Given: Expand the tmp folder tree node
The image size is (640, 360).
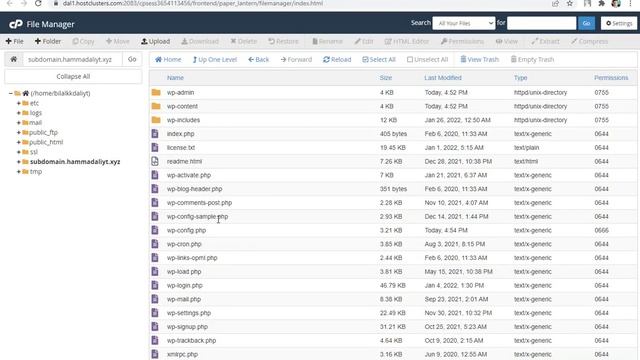Looking at the screenshot, I should 18,172.
